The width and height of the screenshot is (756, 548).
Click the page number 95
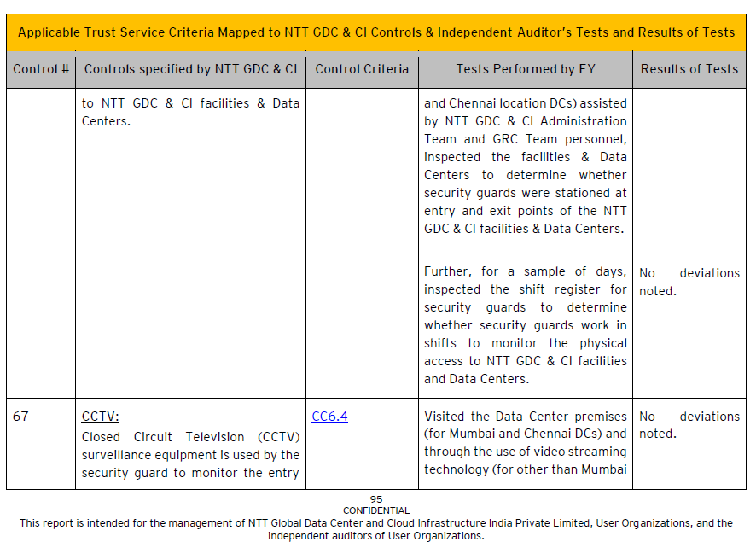point(376,499)
